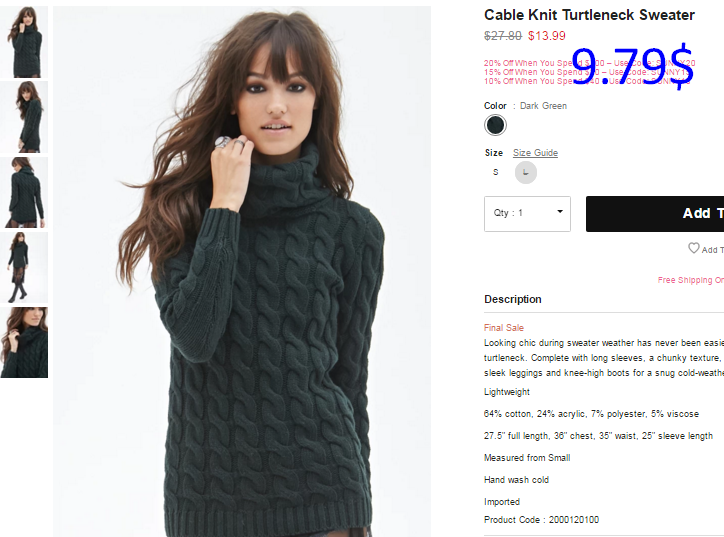The height and width of the screenshot is (537, 724).
Task: Click the Cable Knit Turtleneck Sweater title
Action: click(x=589, y=15)
